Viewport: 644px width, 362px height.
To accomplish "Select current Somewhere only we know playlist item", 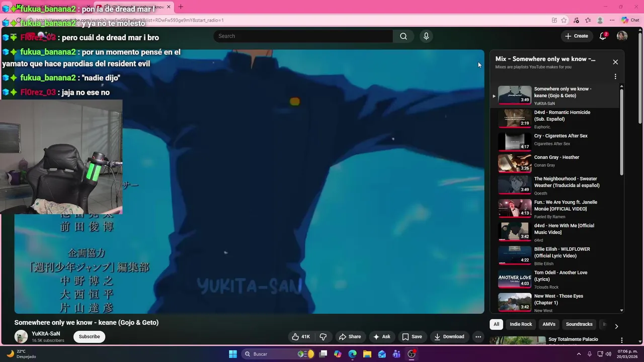I will (x=555, y=96).
